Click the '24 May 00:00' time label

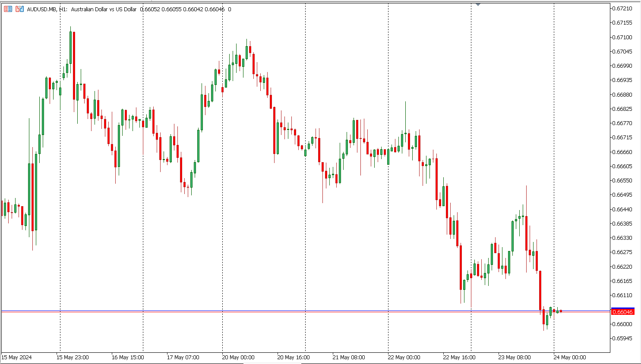tap(570, 358)
